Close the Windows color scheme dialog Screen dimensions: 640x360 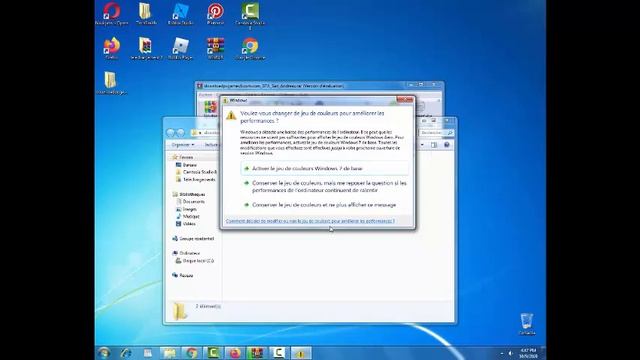pos(405,100)
